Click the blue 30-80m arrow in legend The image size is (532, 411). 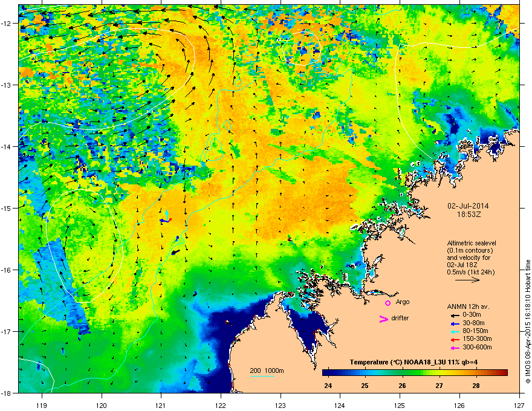coord(455,323)
